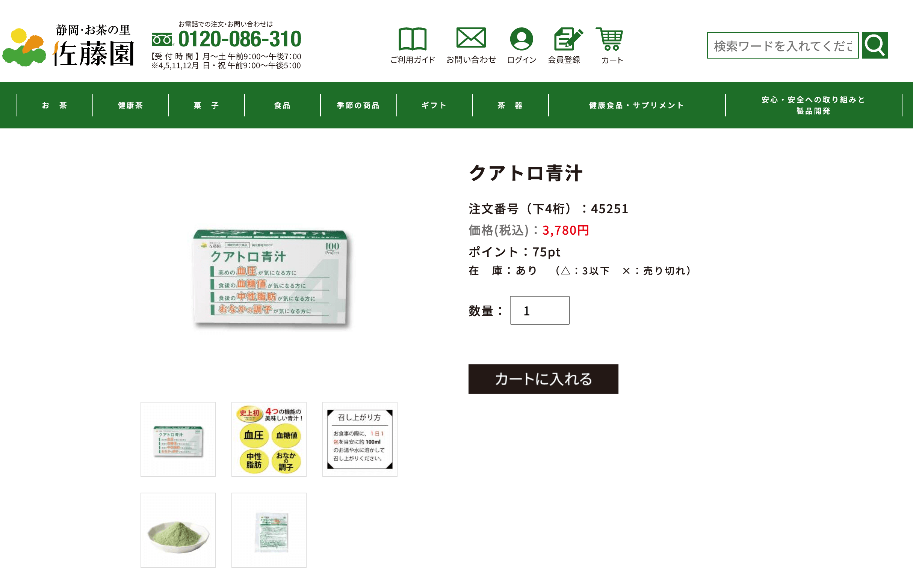Open the ログイン user icon
Image resolution: width=913 pixels, height=588 pixels.
click(x=521, y=39)
